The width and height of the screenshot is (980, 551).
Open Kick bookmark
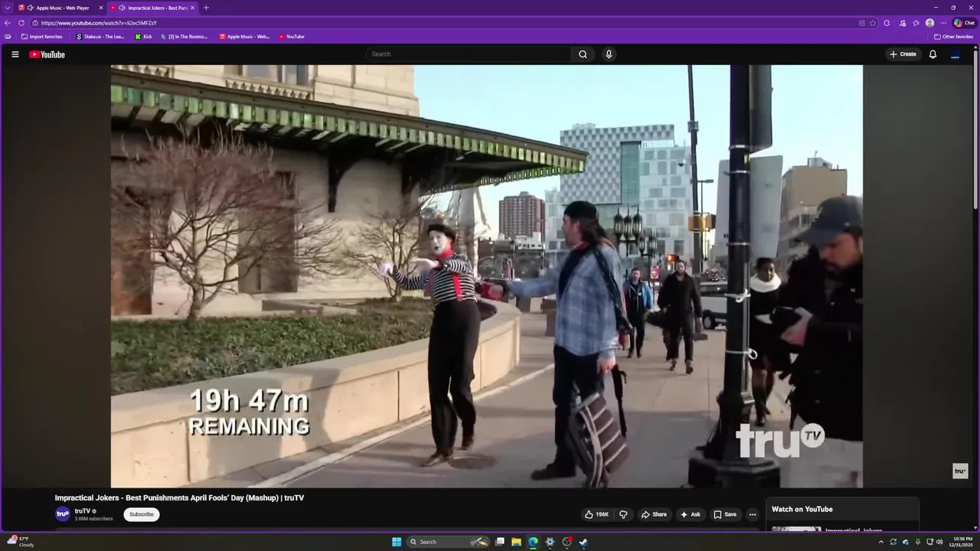(143, 37)
